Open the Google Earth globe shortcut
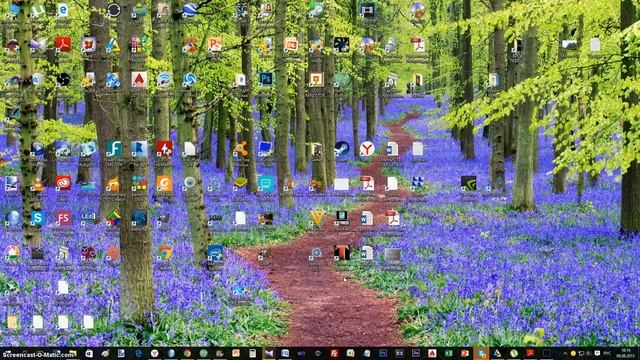 [189, 10]
